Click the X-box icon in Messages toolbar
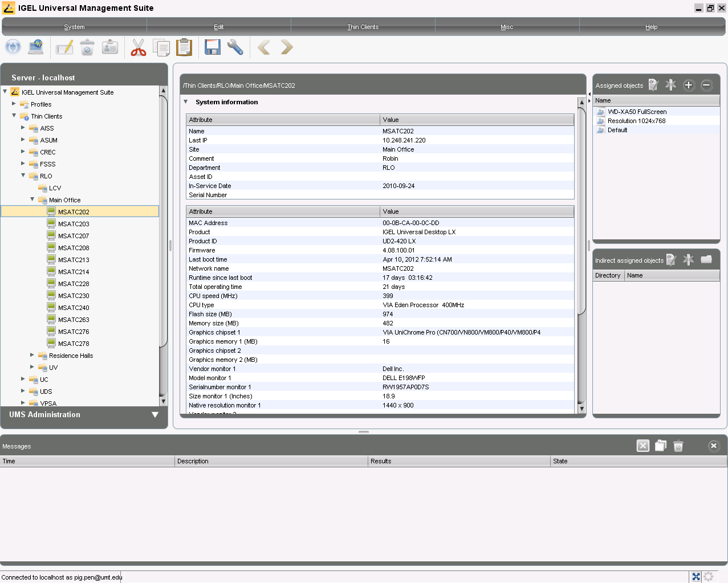The image size is (728, 583). pos(643,446)
